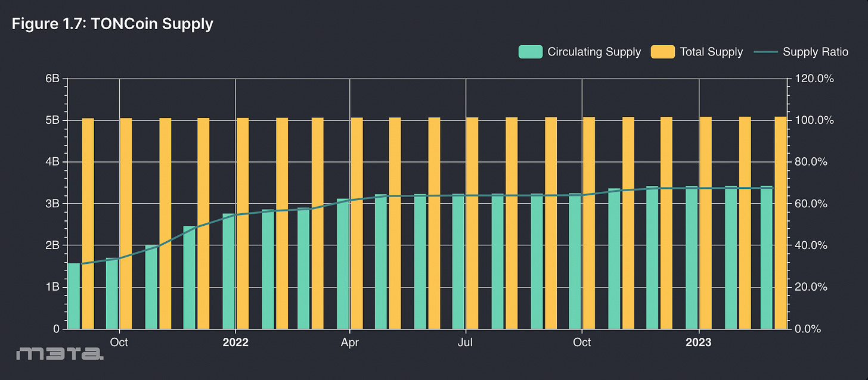Click the '60.0%' right axis label

tap(812, 204)
